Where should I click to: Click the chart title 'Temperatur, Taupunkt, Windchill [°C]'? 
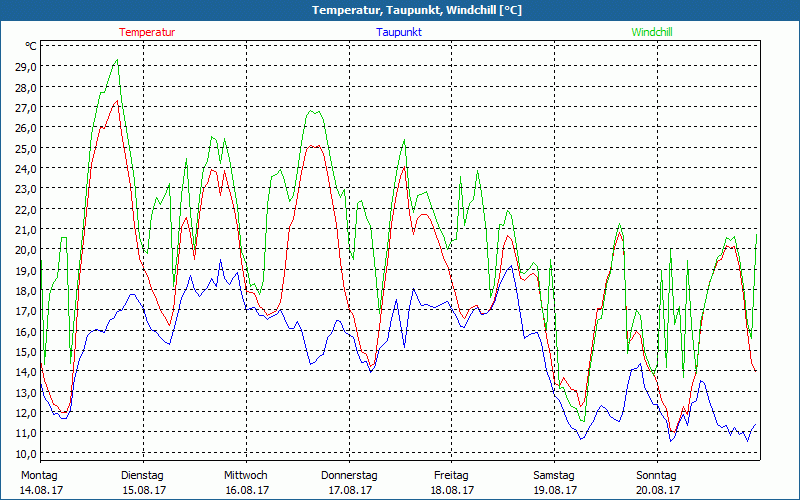point(417,10)
